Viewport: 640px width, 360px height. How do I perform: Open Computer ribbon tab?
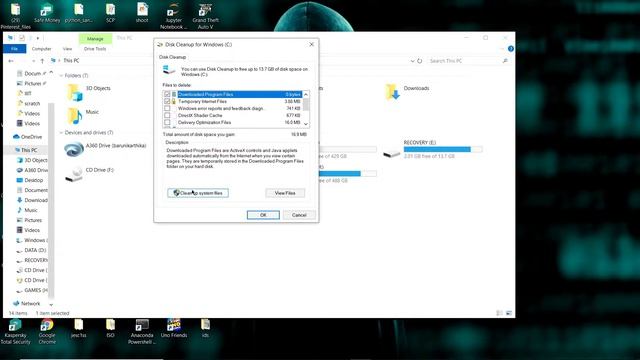pyautogui.click(x=42, y=49)
